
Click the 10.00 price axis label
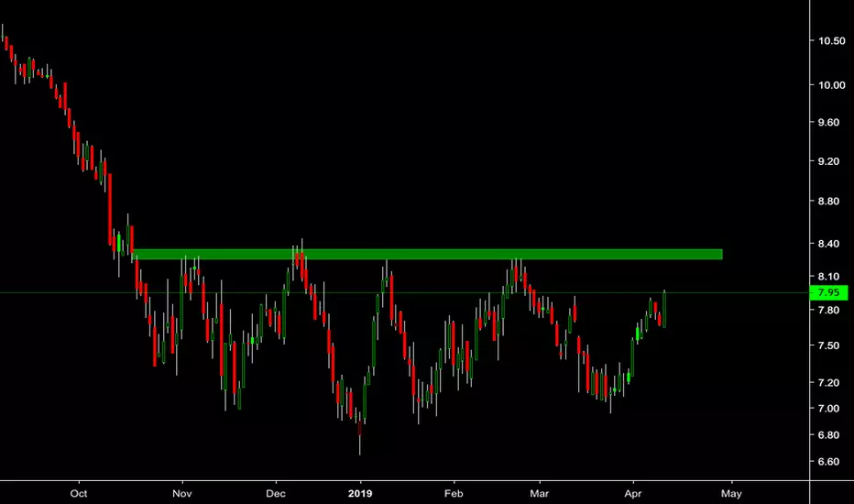(832, 85)
